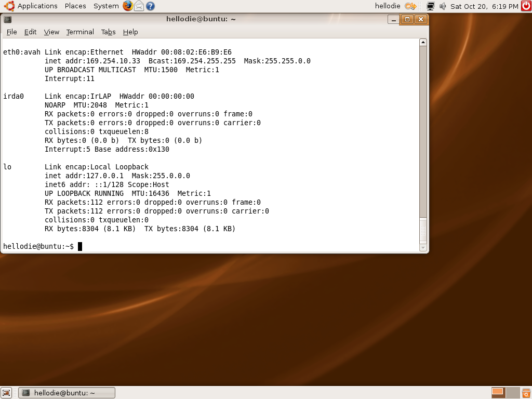Click the terminal scrollbar up arrow

[423, 43]
